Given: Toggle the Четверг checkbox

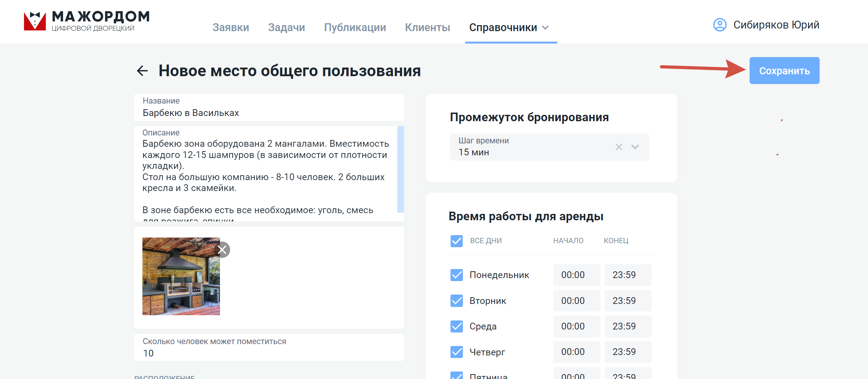Looking at the screenshot, I should click(456, 352).
